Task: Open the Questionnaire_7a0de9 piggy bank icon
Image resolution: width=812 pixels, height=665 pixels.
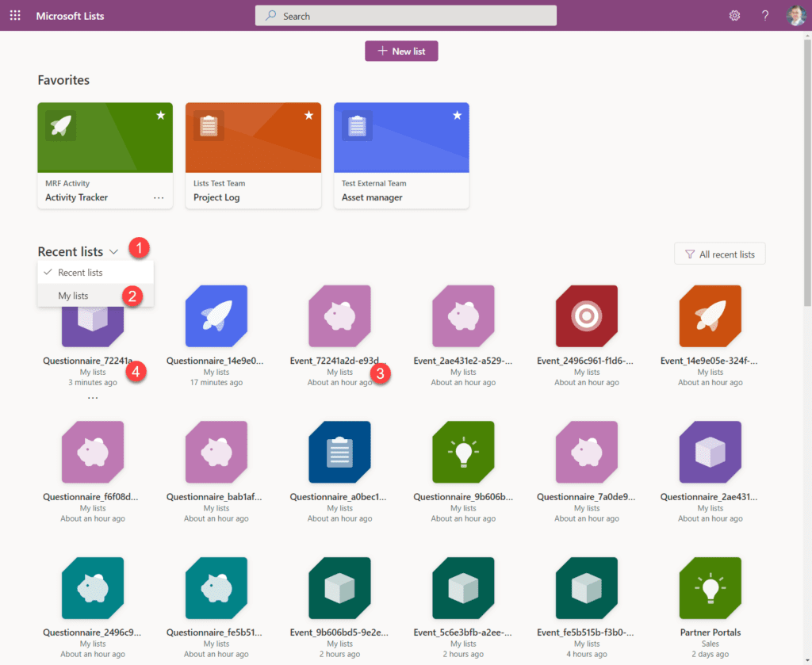Action: point(587,452)
